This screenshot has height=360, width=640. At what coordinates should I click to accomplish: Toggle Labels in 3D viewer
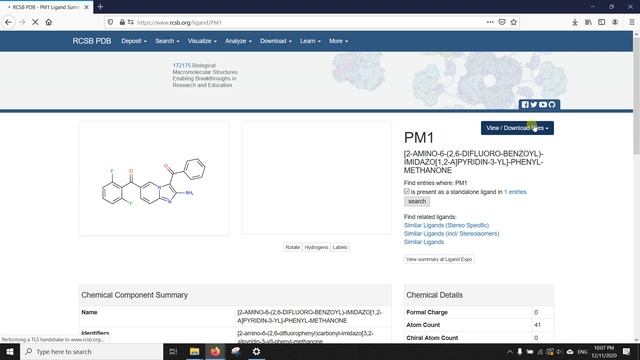(x=340, y=247)
